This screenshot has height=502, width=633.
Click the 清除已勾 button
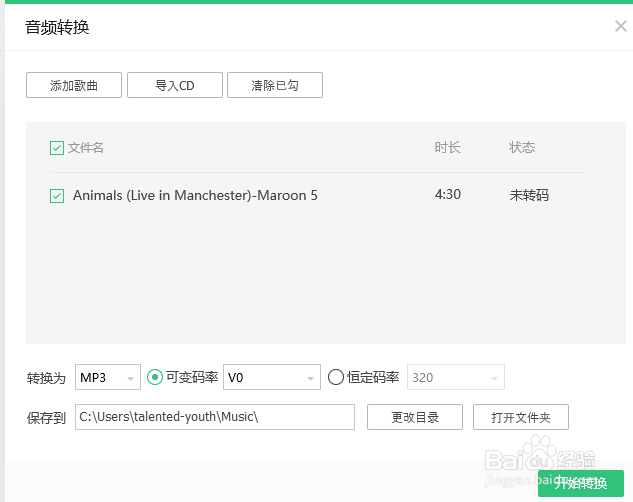[x=275, y=85]
